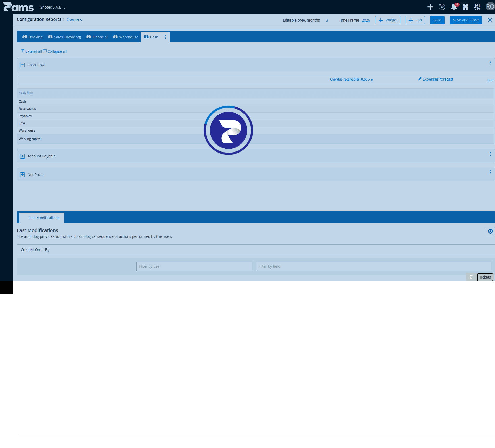Open the Shotec S.A.E company dropdown

point(53,7)
